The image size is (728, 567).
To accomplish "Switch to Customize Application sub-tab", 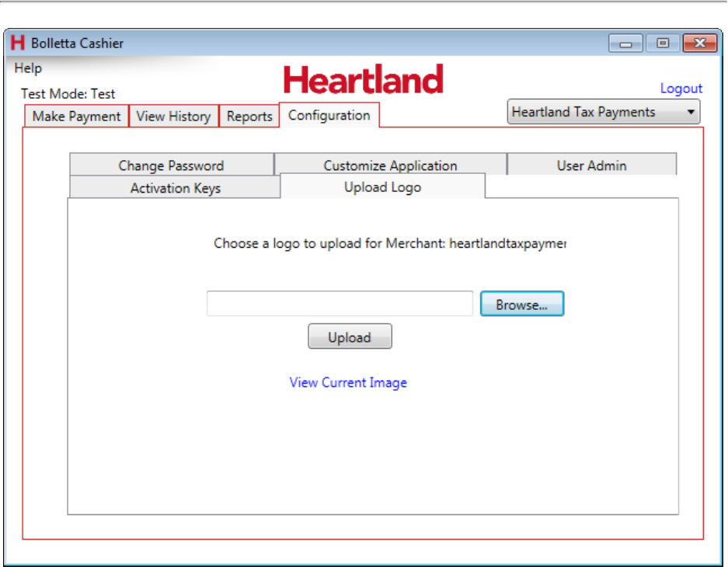I will (x=391, y=165).
